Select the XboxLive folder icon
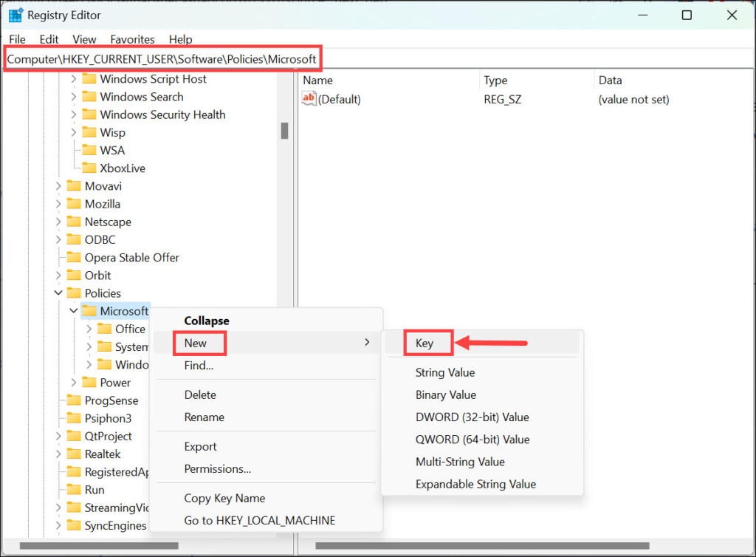The image size is (756, 557). (89, 168)
